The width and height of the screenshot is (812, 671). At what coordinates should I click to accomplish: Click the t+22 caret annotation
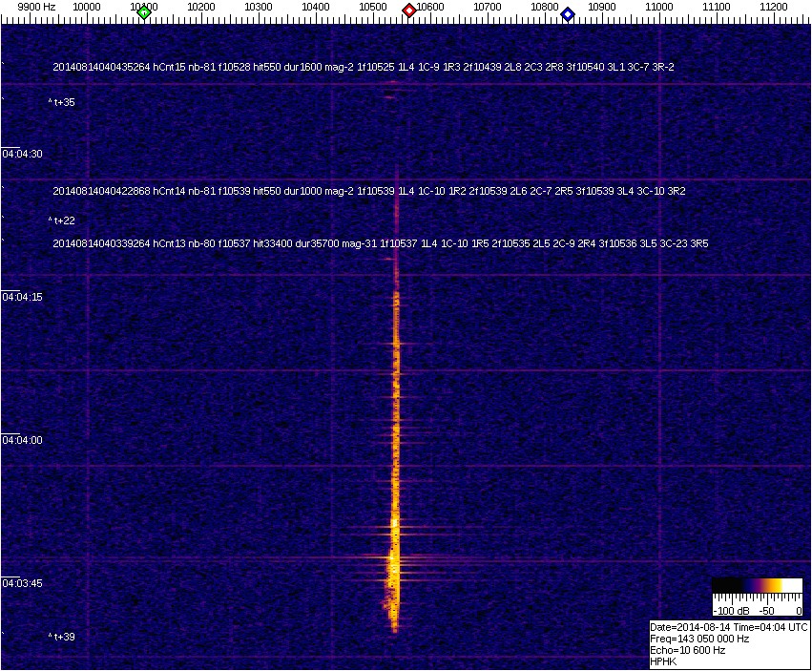tap(62, 220)
